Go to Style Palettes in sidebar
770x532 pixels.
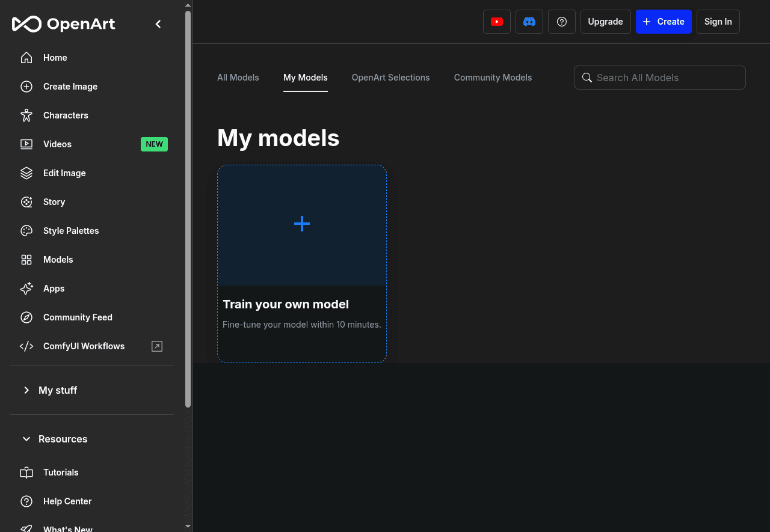(x=71, y=231)
